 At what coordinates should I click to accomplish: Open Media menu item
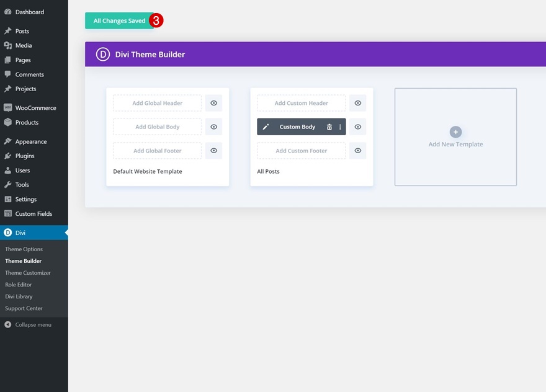pyautogui.click(x=34, y=45)
